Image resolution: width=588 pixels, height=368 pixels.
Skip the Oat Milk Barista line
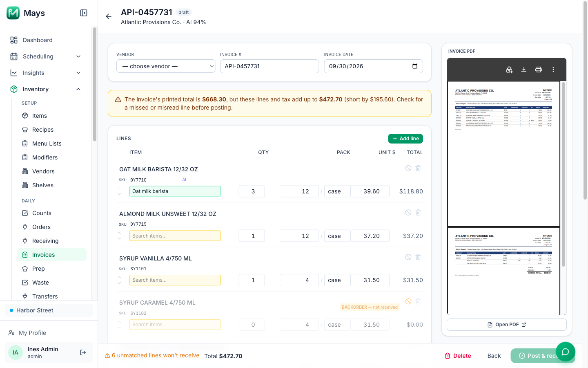pos(408,168)
